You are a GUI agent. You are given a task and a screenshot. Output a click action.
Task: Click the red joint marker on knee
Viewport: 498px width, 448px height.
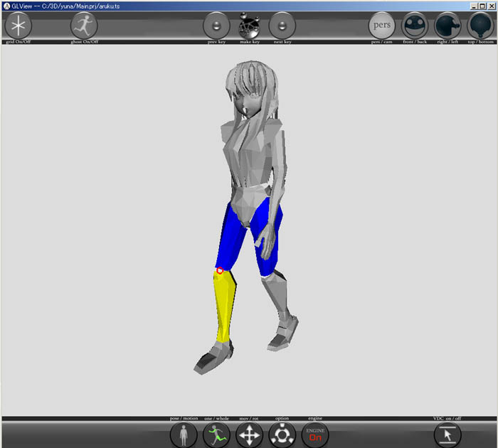tap(220, 270)
